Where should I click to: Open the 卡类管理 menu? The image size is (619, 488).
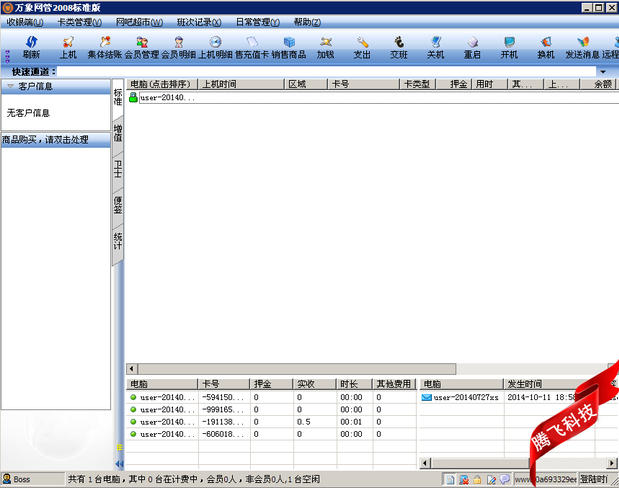[79, 22]
